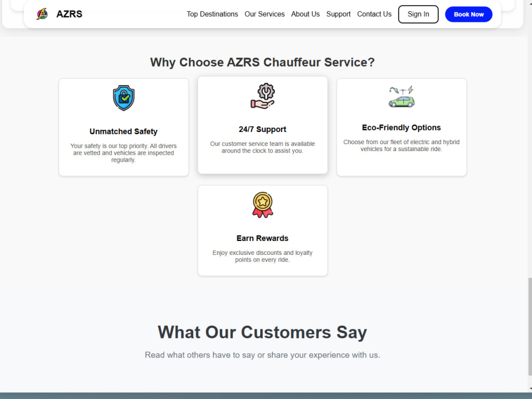The width and height of the screenshot is (532, 399).
Task: Click the Why Choose AZRS Chauffeur Service heading
Action: [263, 62]
